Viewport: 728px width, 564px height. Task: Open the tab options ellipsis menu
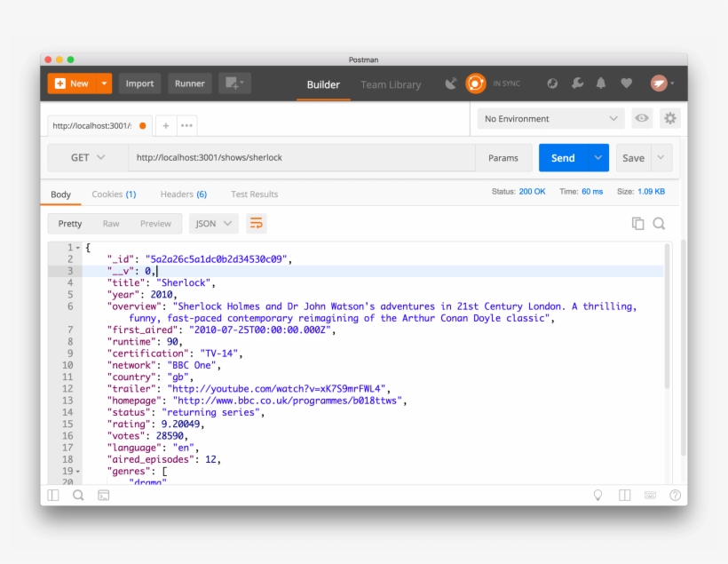[x=186, y=125]
